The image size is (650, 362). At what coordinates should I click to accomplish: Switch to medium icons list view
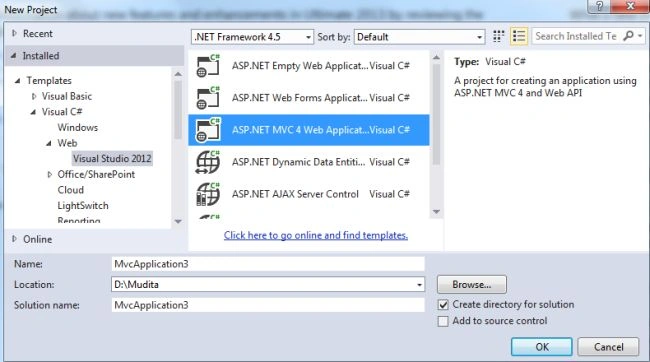click(519, 36)
